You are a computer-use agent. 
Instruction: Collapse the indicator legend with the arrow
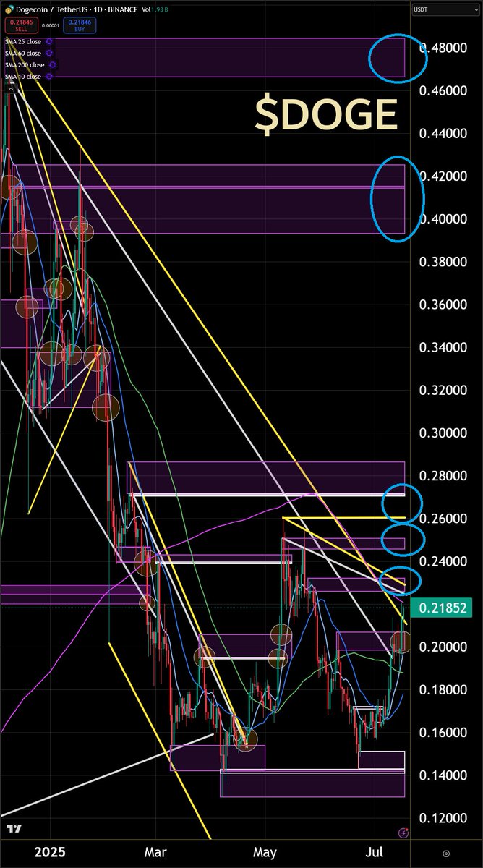10,90
